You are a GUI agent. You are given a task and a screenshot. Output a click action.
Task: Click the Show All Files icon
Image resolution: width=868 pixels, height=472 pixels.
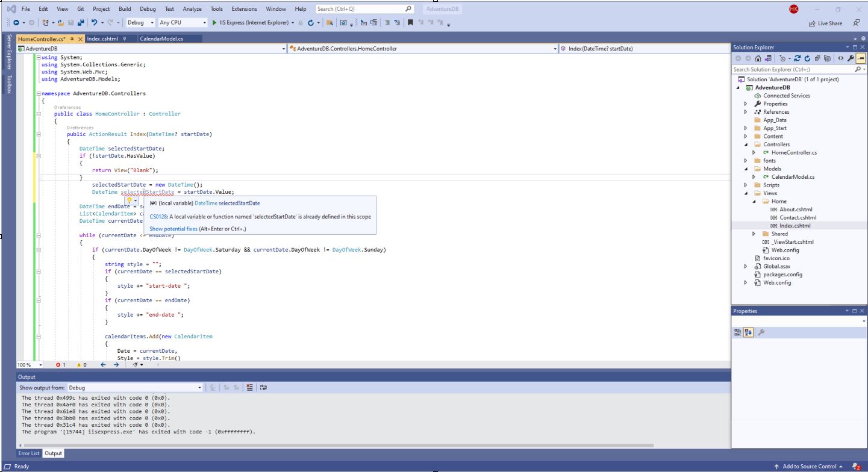[827, 58]
